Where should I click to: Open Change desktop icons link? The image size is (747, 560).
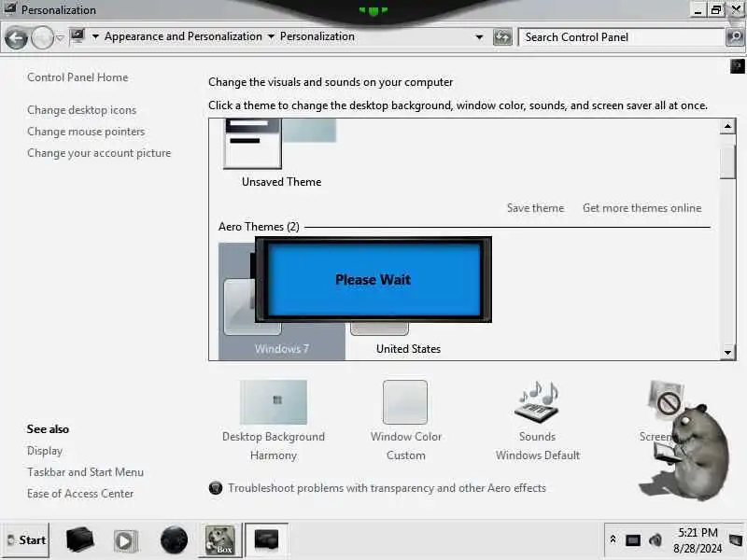[x=81, y=110]
